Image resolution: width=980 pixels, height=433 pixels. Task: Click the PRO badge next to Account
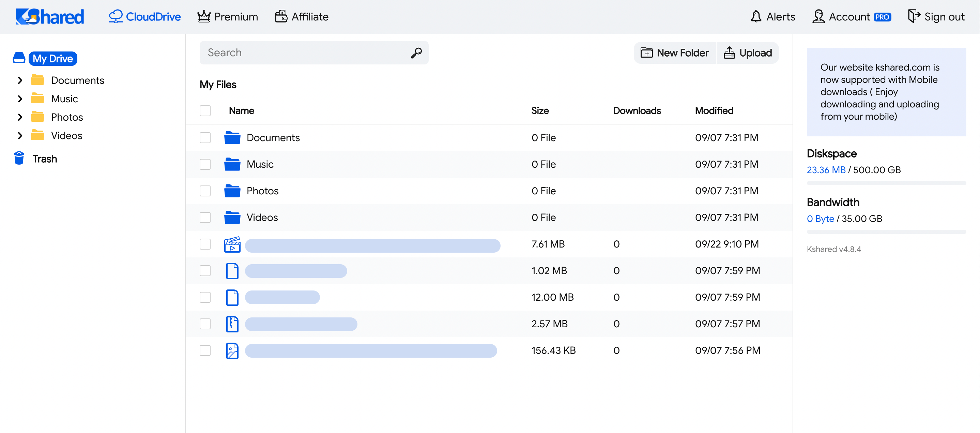click(x=882, y=17)
